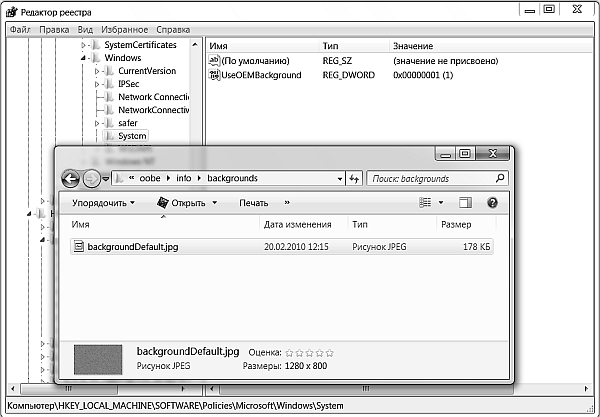Collapse the Windows registry key node

[83, 59]
